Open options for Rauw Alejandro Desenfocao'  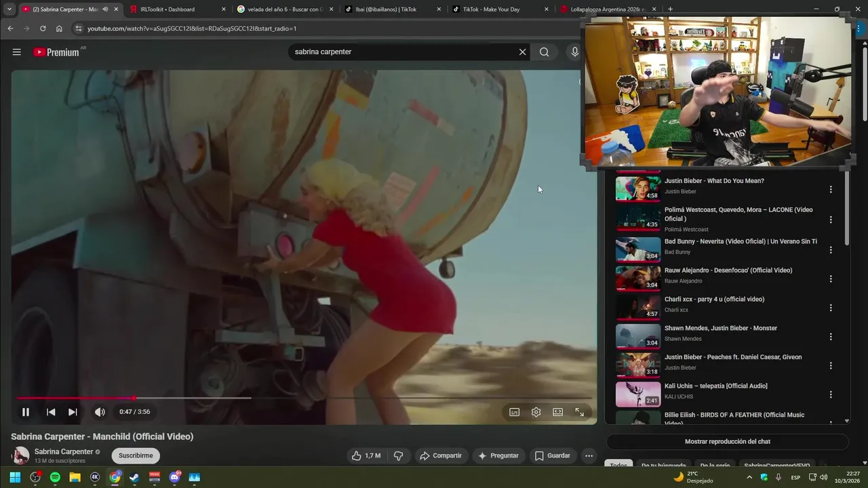tap(831, 279)
